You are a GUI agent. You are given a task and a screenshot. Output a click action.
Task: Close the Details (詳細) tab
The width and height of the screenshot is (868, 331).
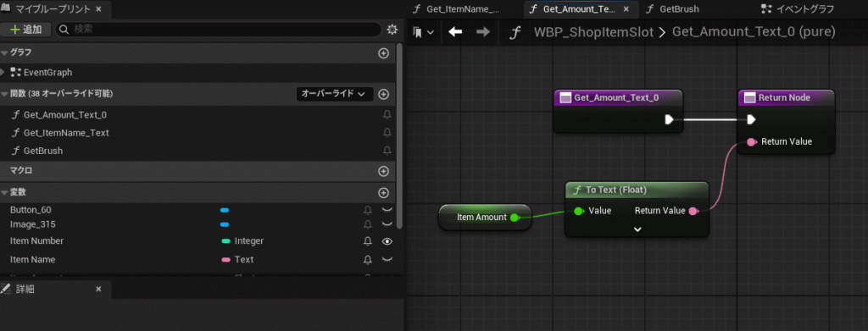pyautogui.click(x=98, y=289)
